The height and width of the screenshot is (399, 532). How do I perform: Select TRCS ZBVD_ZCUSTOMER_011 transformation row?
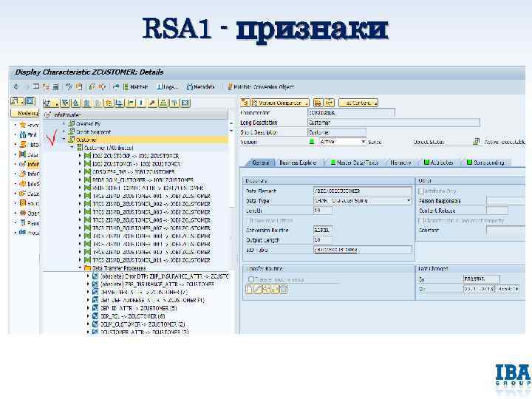click(x=151, y=260)
